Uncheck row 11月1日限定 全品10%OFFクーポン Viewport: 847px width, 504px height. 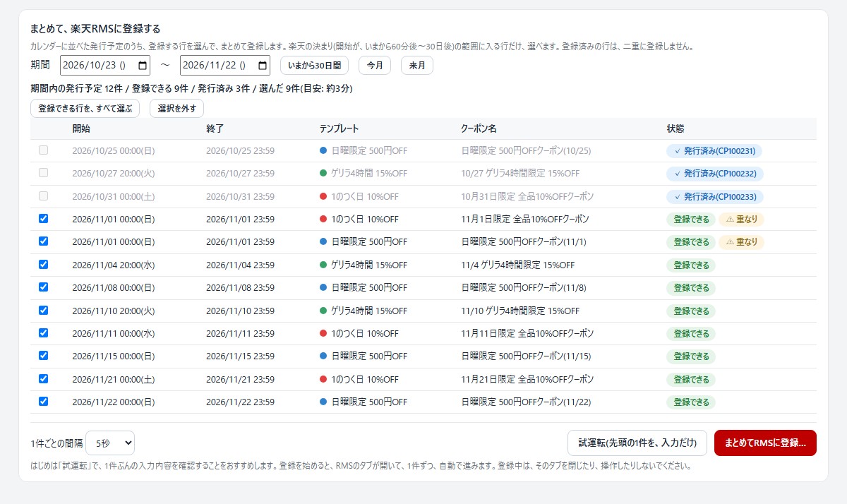click(x=44, y=219)
